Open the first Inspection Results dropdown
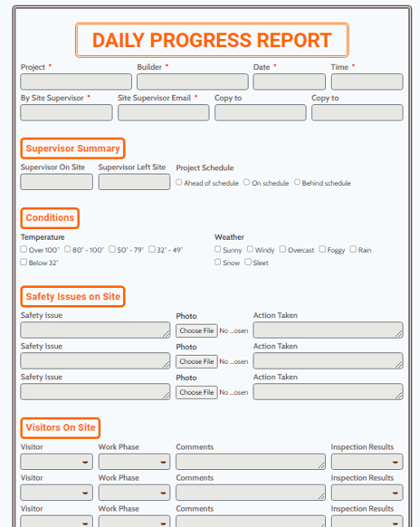The height and width of the screenshot is (527, 420). pos(367,462)
